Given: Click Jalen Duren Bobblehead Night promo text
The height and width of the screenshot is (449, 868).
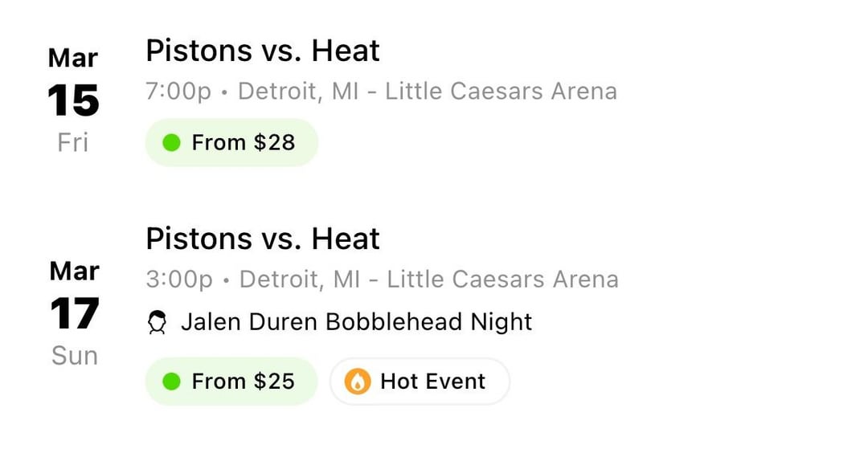Looking at the screenshot, I should [x=356, y=323].
